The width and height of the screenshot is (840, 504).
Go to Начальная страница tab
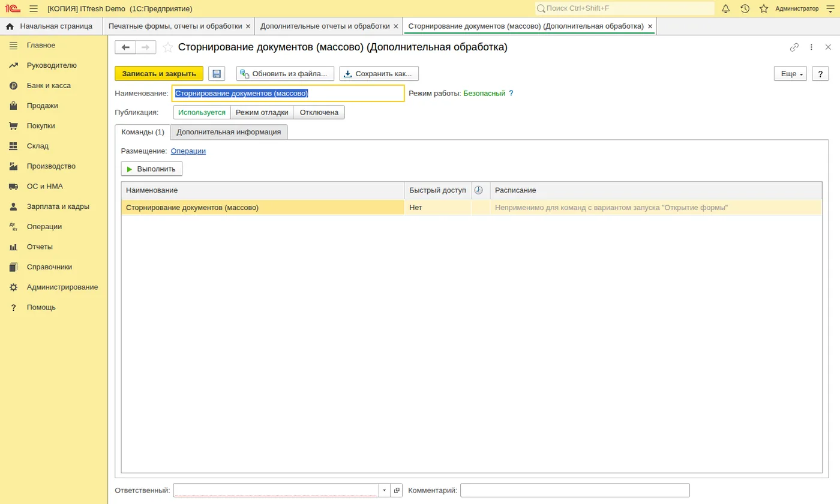[x=51, y=26]
